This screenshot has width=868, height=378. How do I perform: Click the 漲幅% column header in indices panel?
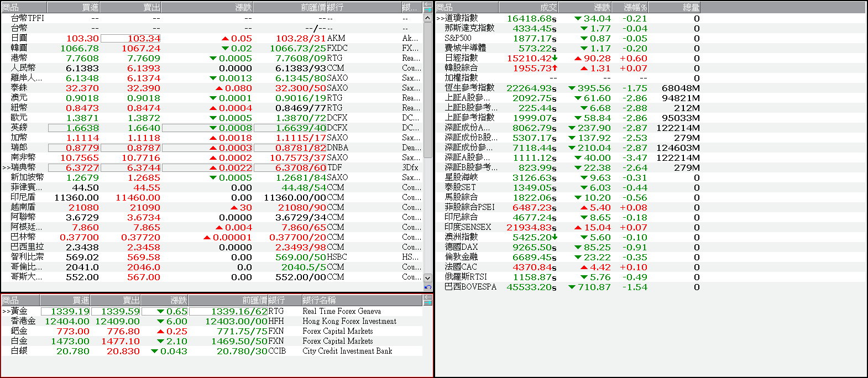coord(630,7)
